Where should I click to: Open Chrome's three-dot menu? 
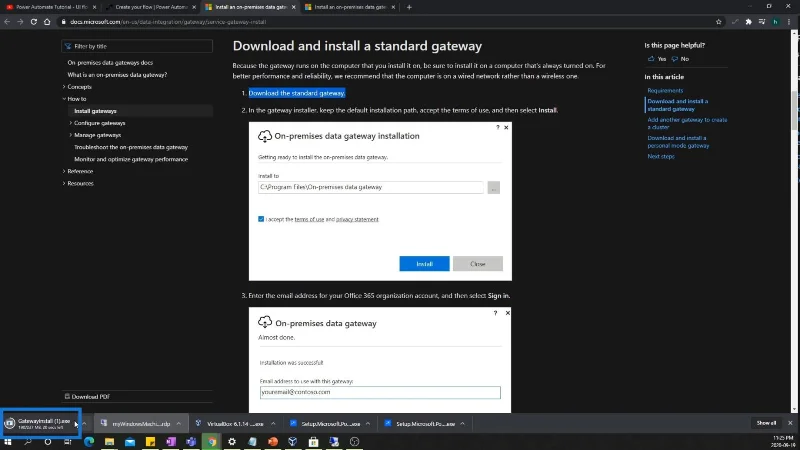[789, 22]
